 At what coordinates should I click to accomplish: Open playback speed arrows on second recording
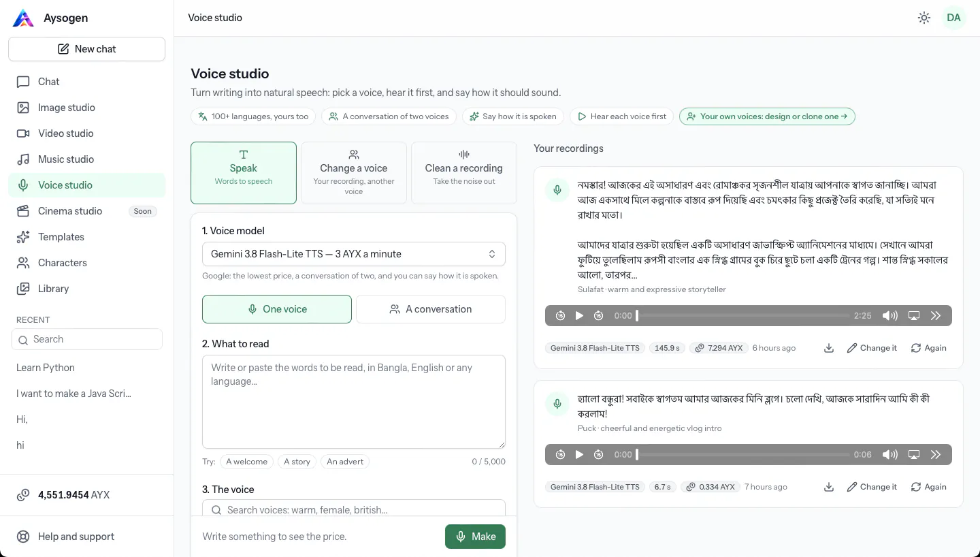coord(935,454)
